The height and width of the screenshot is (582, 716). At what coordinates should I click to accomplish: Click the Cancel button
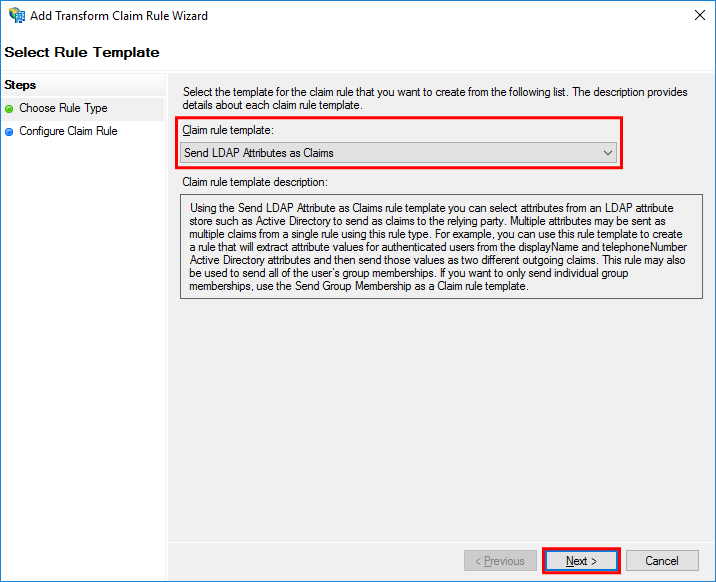click(662, 561)
